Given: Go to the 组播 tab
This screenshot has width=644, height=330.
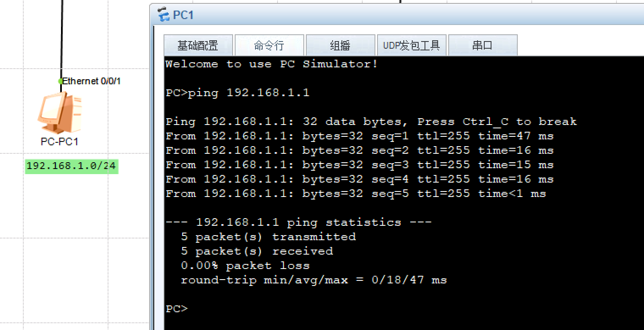Looking at the screenshot, I should tap(340, 45).
